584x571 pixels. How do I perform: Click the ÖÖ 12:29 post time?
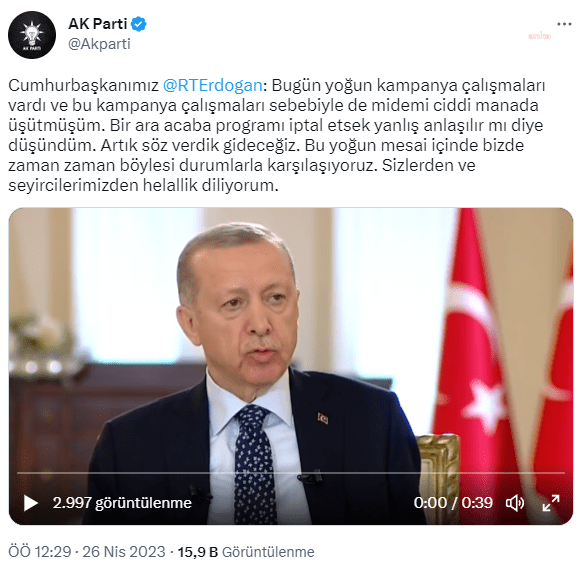tap(39, 552)
